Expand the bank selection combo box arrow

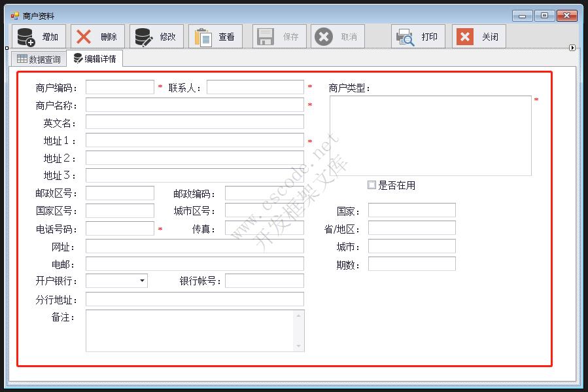coord(141,281)
